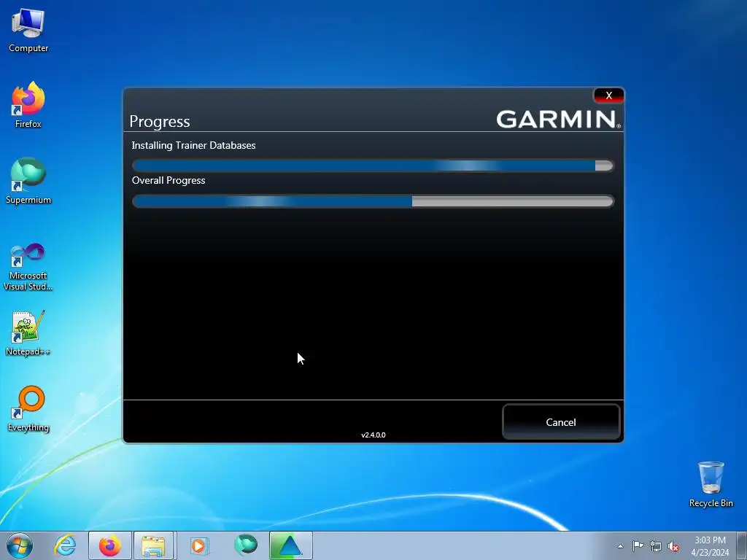
Task: Cancel the Garmin trainer installation
Action: (561, 422)
